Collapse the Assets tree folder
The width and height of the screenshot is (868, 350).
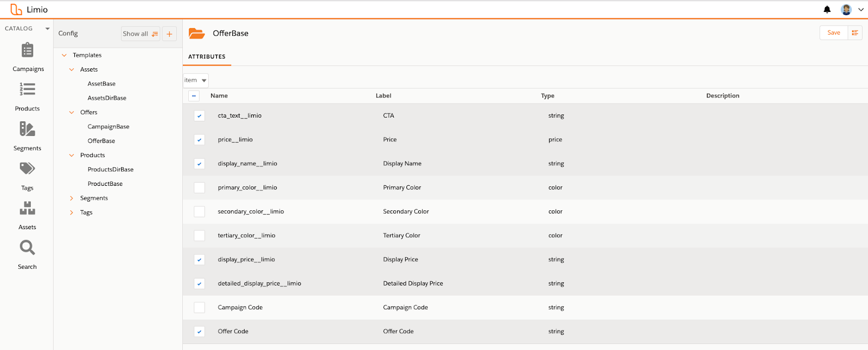tap(72, 69)
